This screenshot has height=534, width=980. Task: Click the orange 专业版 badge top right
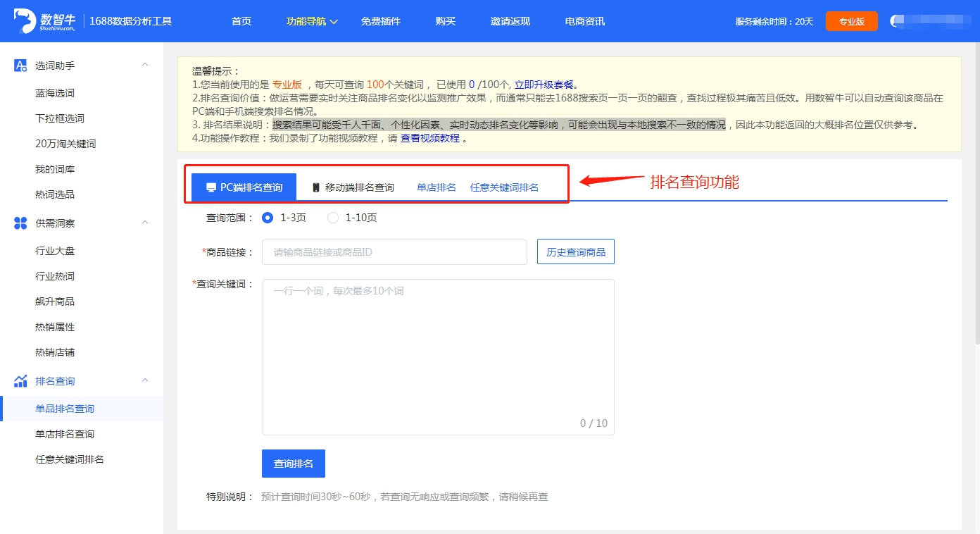852,21
